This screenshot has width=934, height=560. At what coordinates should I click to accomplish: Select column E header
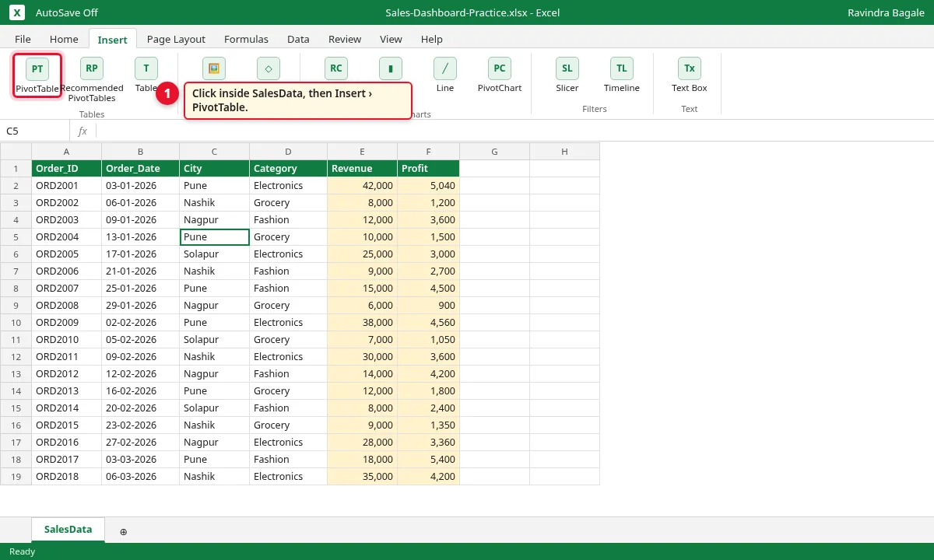362,151
